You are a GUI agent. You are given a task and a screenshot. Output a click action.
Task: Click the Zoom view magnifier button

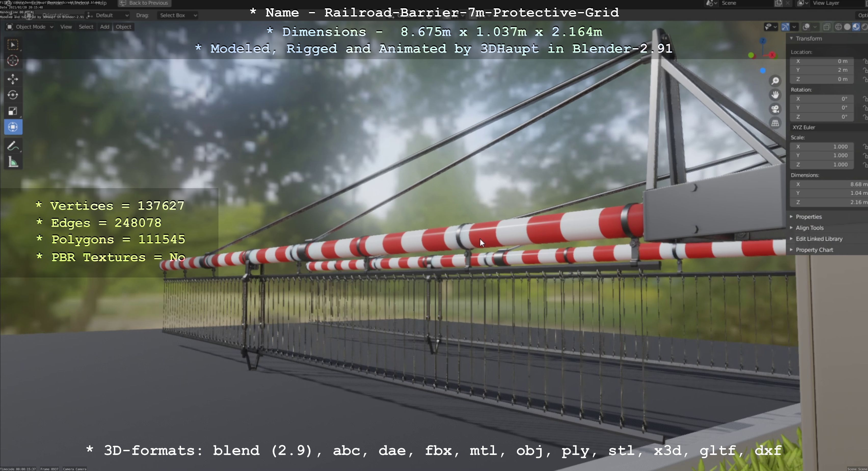(775, 81)
